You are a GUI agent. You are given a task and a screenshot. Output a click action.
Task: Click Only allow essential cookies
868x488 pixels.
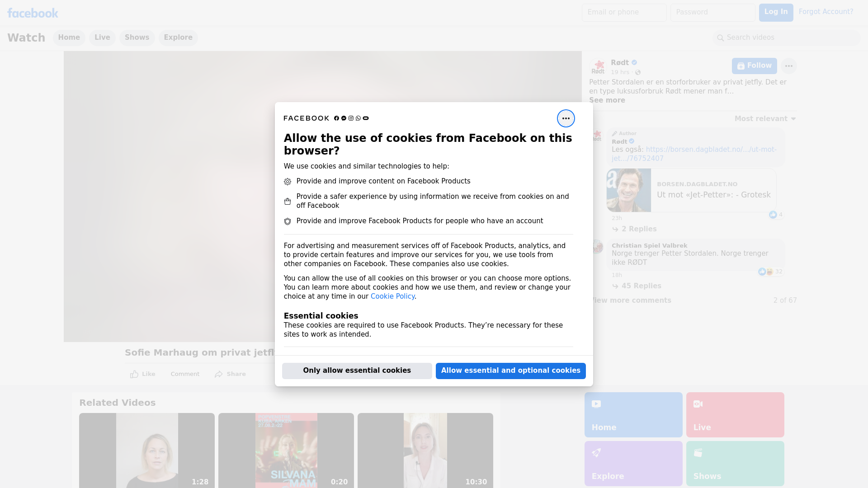click(x=357, y=371)
